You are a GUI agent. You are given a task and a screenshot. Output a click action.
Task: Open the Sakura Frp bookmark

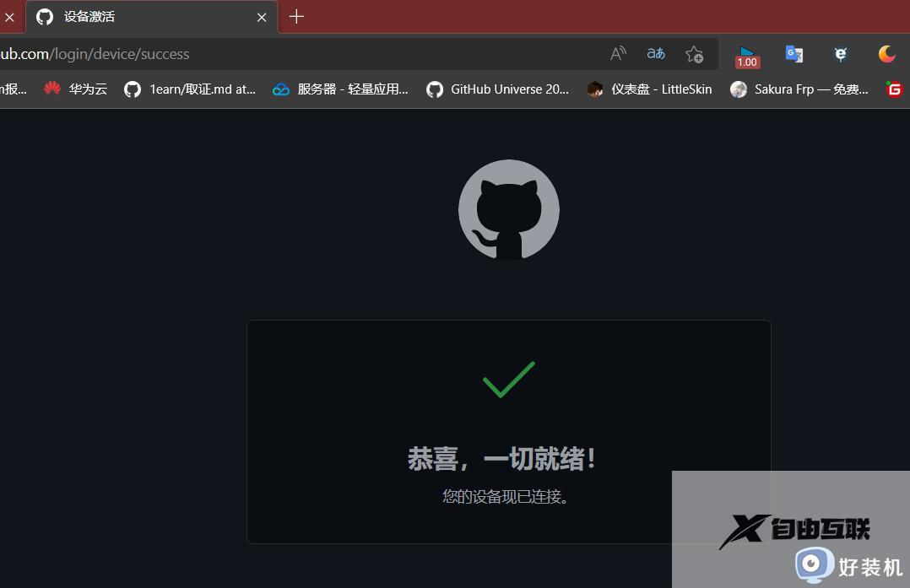coord(798,89)
